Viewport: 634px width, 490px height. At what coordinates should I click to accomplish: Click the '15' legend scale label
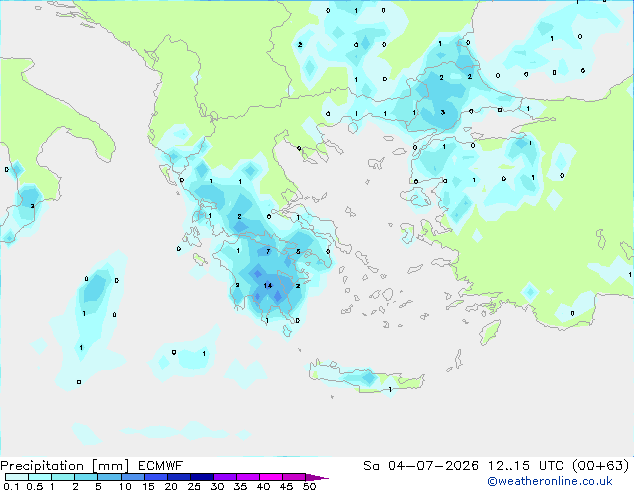click(148, 486)
